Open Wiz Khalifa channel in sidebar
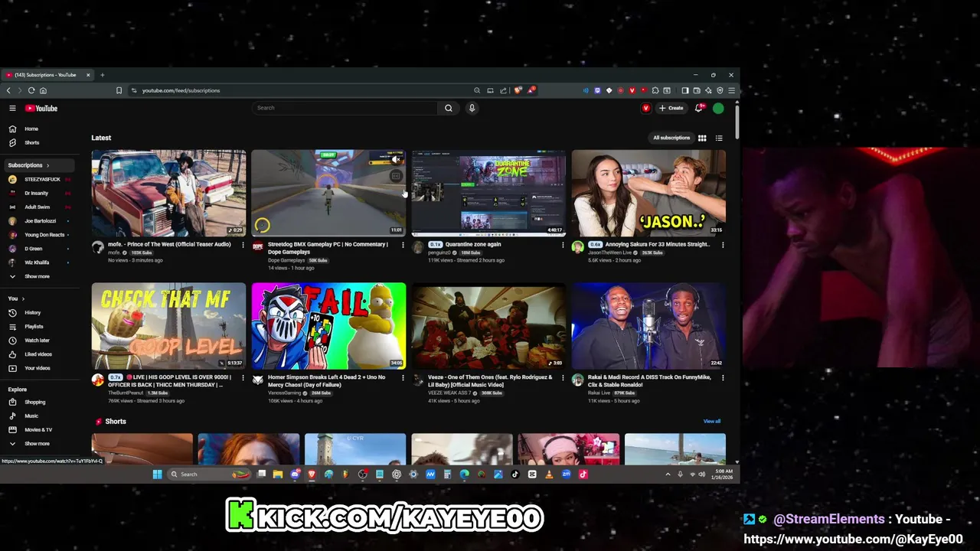Image resolution: width=980 pixels, height=551 pixels. tap(38, 262)
